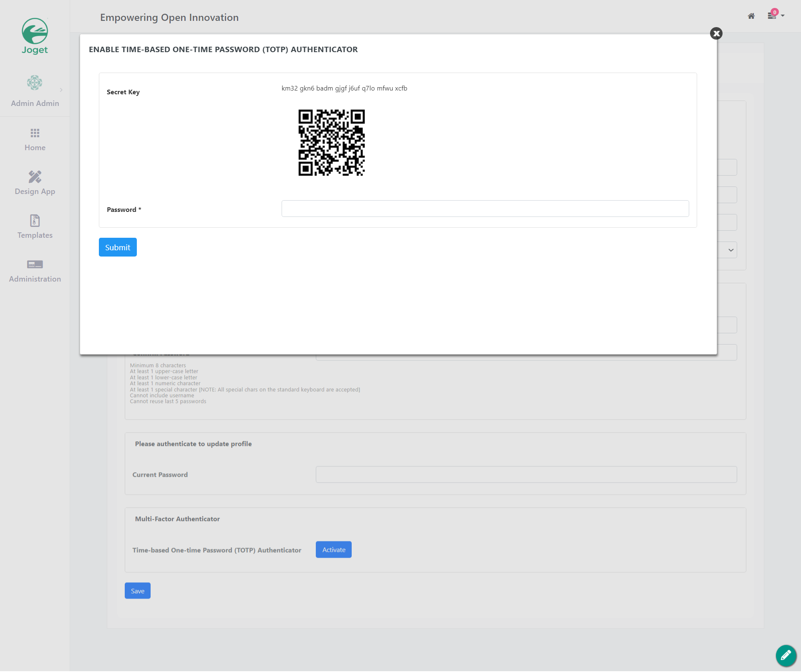801x672 pixels.
Task: Click the green pencil quick-edit button
Action: point(786,655)
